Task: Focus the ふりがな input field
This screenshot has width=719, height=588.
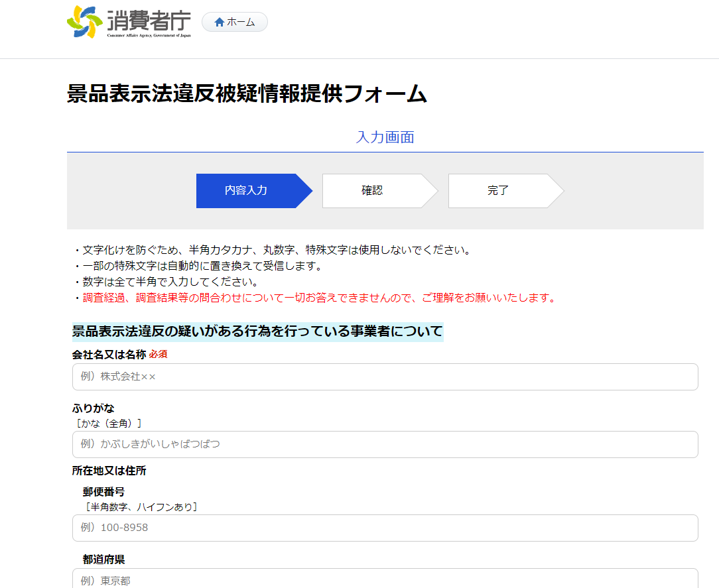Action: (x=385, y=444)
